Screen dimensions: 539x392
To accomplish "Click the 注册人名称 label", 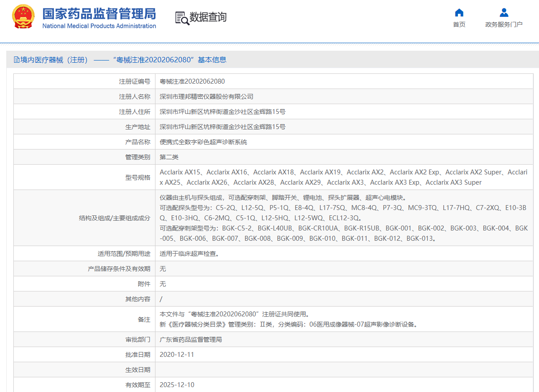I will pyautogui.click(x=135, y=97).
